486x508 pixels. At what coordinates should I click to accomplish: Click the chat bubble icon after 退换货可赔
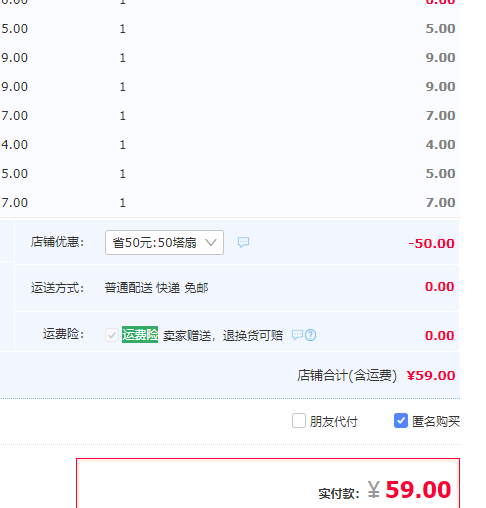pyautogui.click(x=297, y=334)
